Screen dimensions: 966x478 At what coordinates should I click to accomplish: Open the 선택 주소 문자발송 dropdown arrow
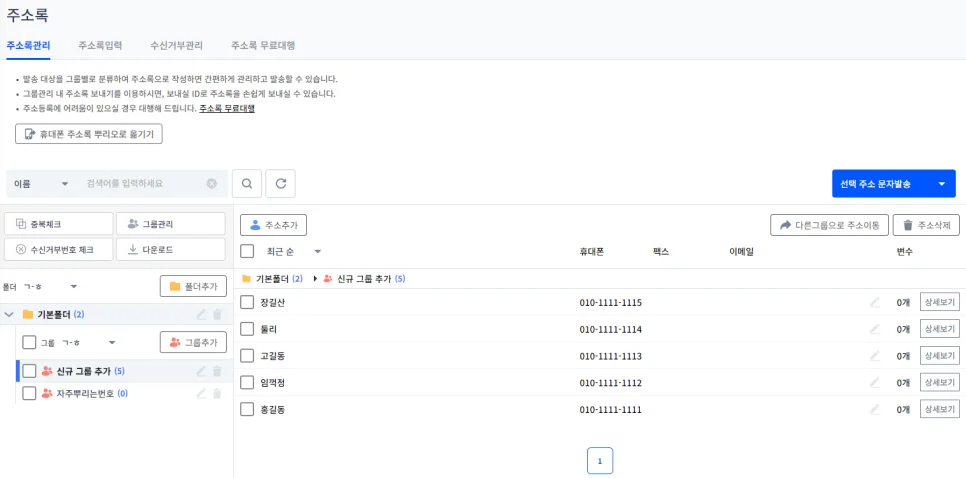[941, 184]
